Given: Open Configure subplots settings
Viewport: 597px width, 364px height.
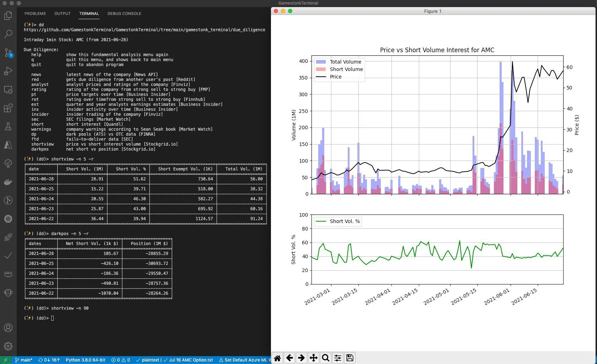Looking at the screenshot, I should pyautogui.click(x=337, y=358).
